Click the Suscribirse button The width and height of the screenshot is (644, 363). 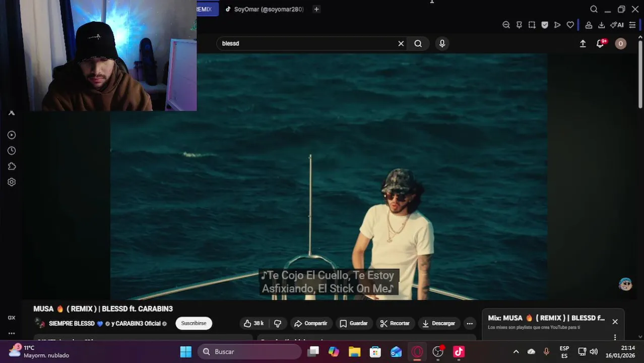coord(194,323)
